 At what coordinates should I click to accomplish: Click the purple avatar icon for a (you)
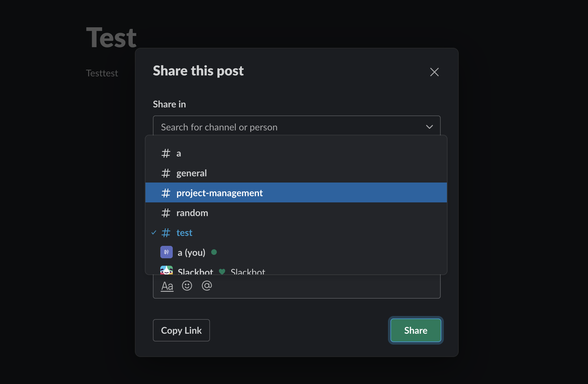(x=167, y=252)
